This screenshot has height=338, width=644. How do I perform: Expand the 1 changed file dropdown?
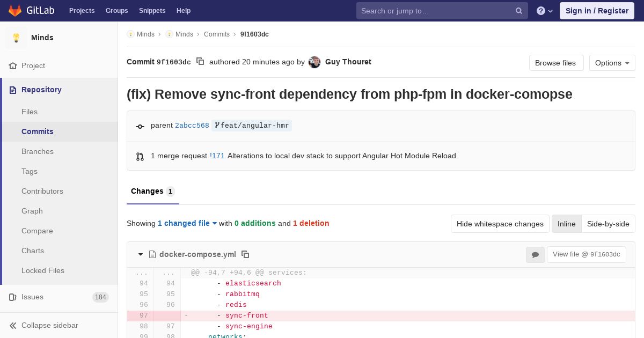[187, 223]
